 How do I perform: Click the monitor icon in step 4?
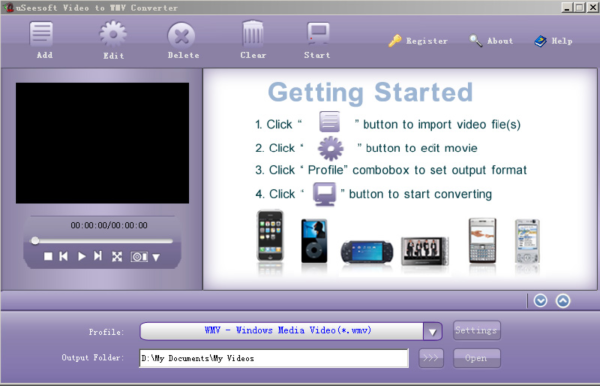[x=324, y=194]
